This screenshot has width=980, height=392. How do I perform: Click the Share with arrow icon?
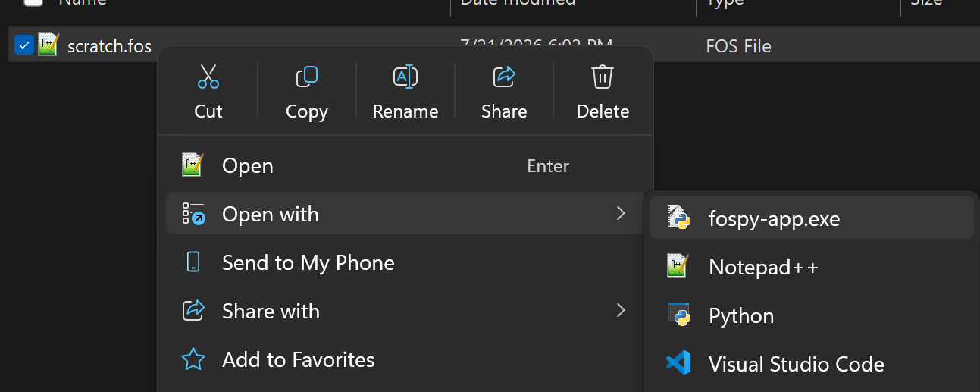[x=193, y=311]
